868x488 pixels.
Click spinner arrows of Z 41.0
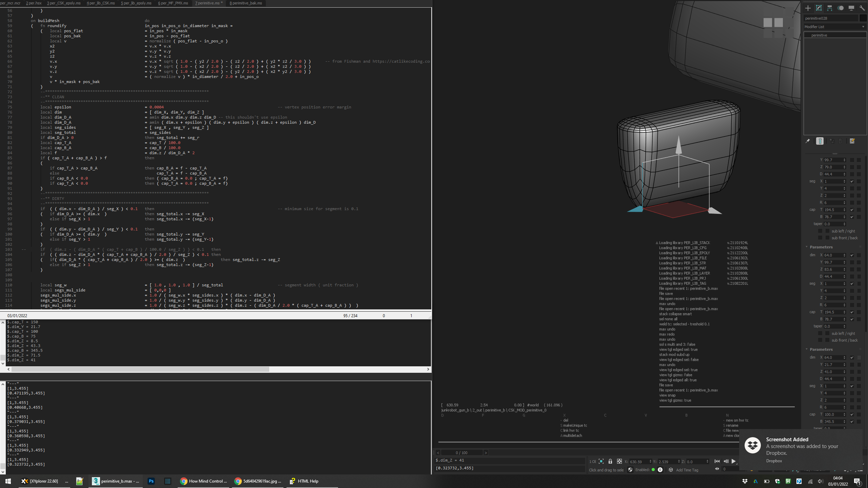[844, 372]
